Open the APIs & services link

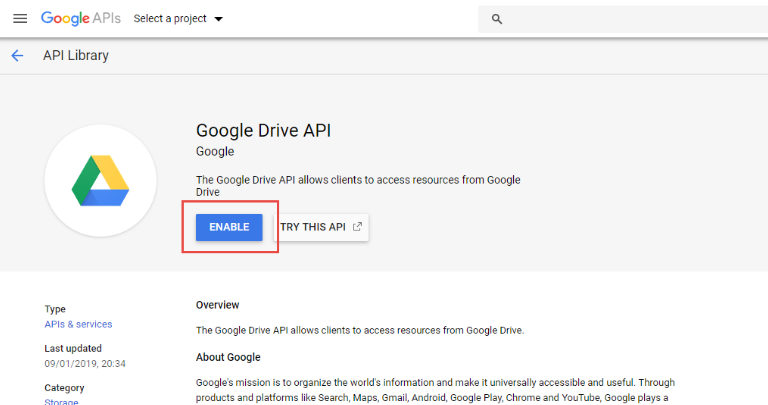coord(78,324)
